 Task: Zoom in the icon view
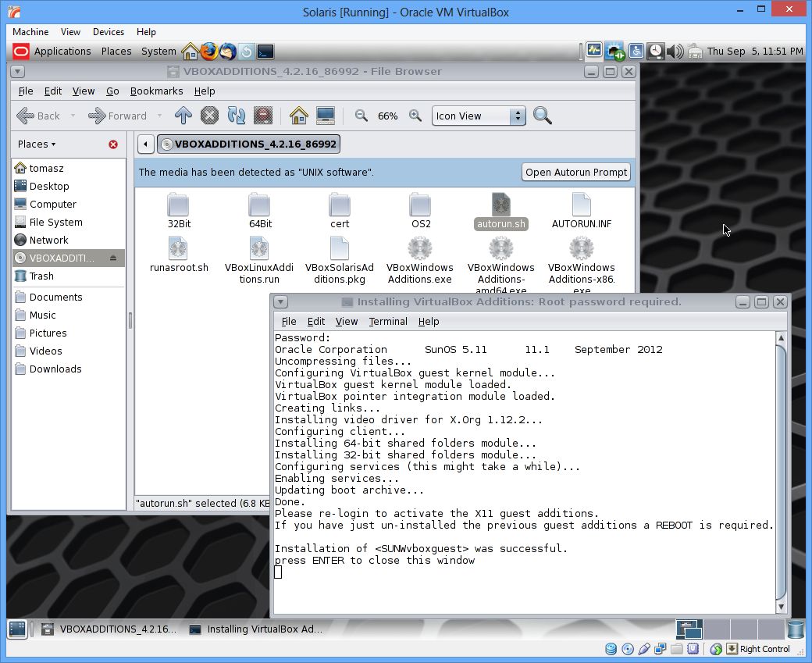[415, 116]
